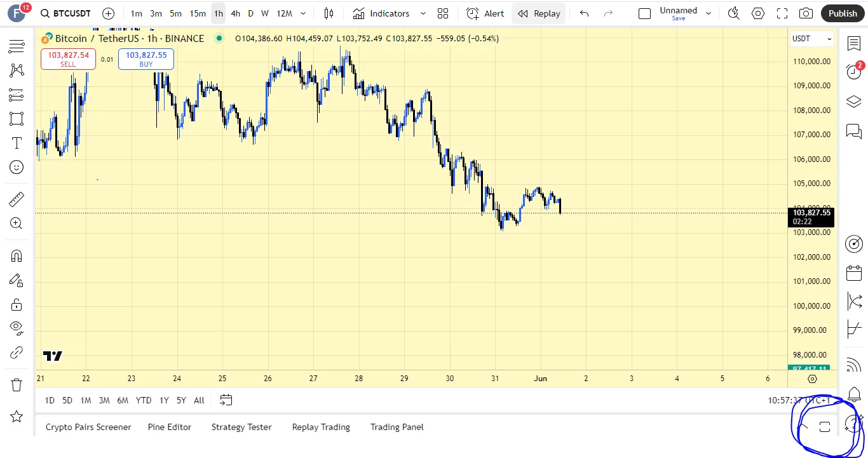
Task: Select the Fibonacci levels tool below the pattern tool
Action: point(17,95)
